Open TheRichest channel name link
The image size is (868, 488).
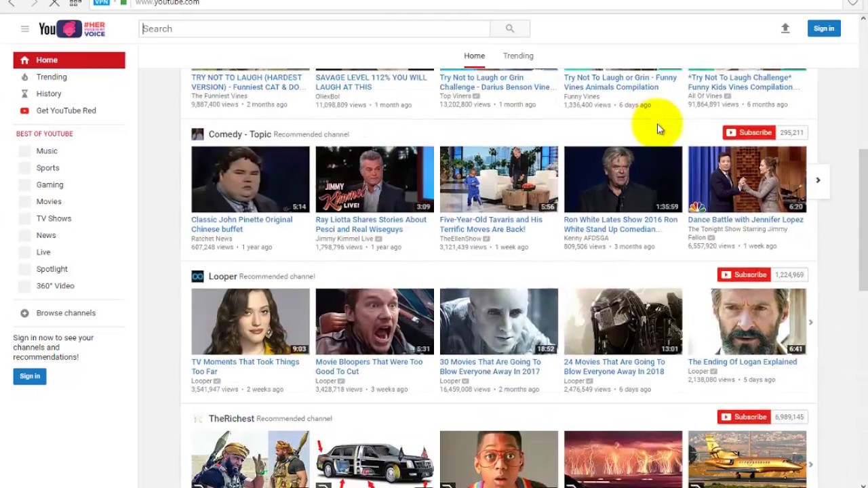231,419
